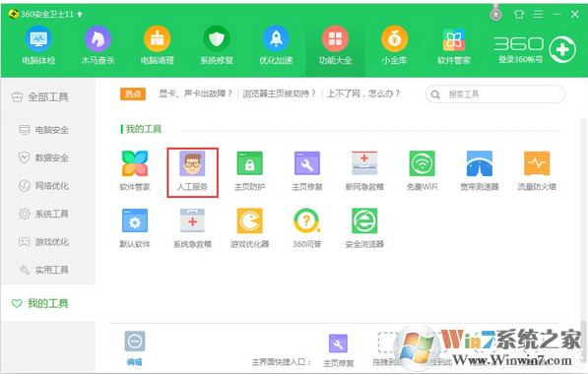Launch 人工服务 tool
This screenshot has height=374, width=588.
pos(192,171)
